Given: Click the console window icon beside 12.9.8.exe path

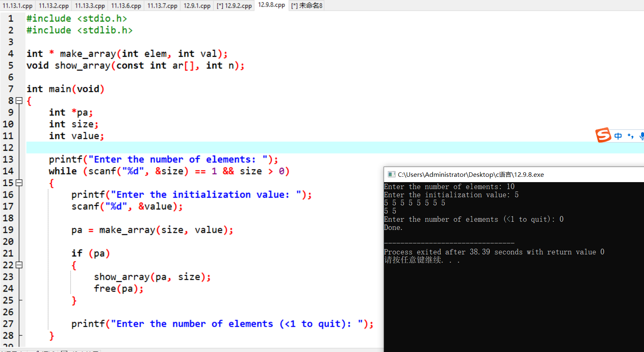Looking at the screenshot, I should click(391, 174).
